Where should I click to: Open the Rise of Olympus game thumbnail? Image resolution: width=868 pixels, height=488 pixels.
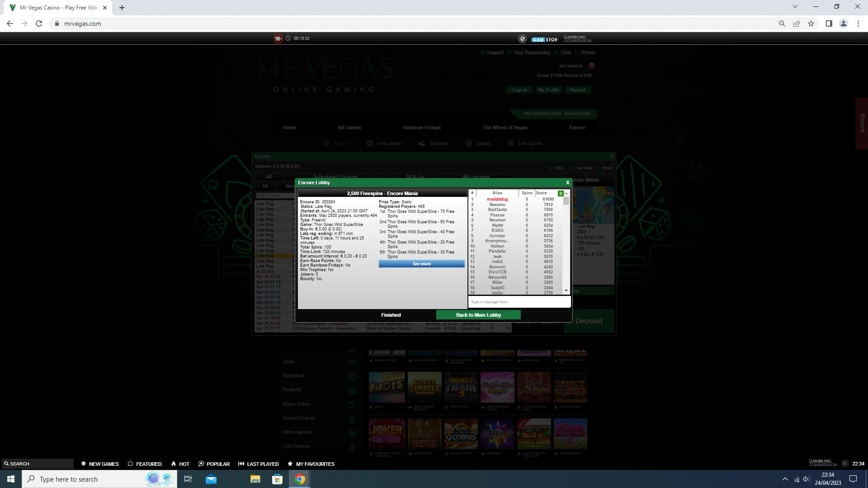[461, 434]
